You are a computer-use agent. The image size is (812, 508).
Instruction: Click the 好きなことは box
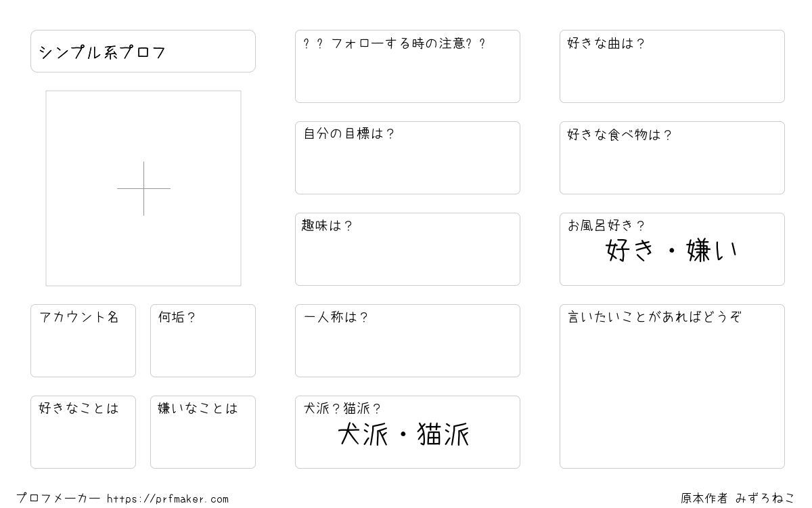[x=83, y=432]
